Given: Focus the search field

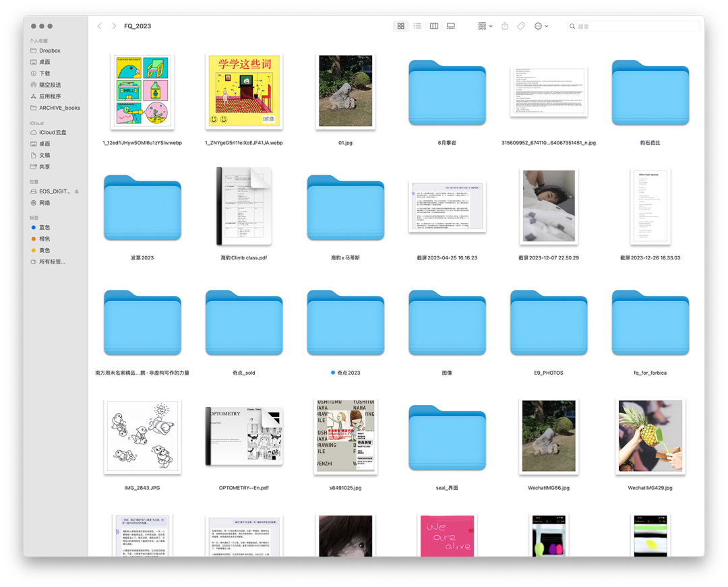Looking at the screenshot, I should (633, 26).
